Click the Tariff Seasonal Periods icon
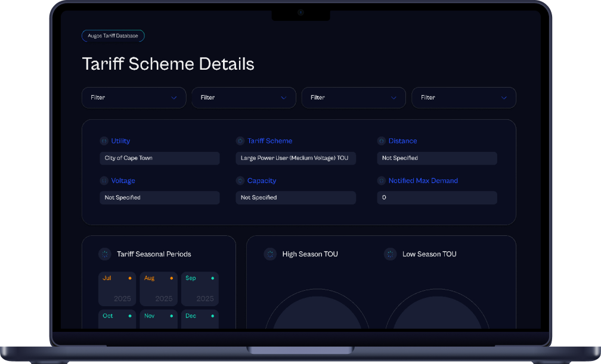The width and height of the screenshot is (601, 364). coord(105,254)
